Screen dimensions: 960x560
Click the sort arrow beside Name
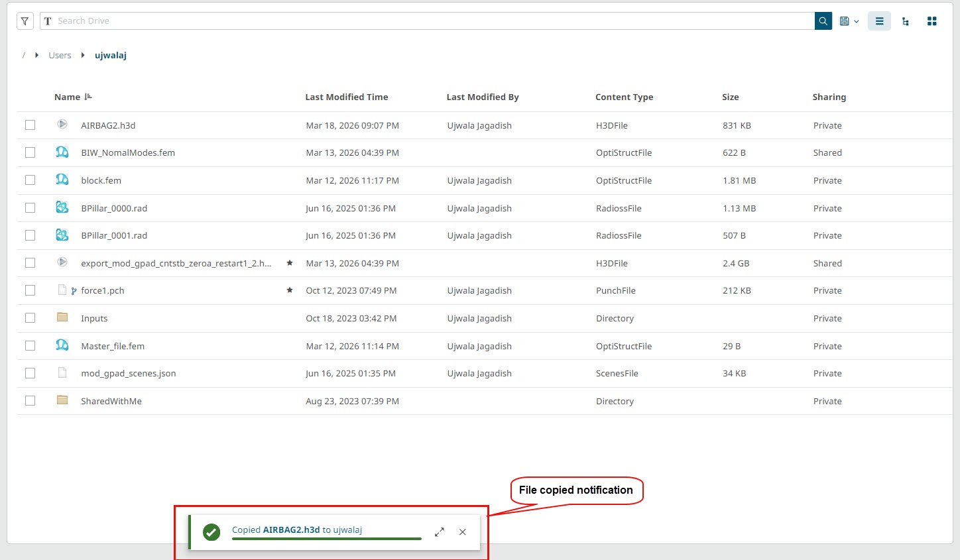(x=88, y=97)
